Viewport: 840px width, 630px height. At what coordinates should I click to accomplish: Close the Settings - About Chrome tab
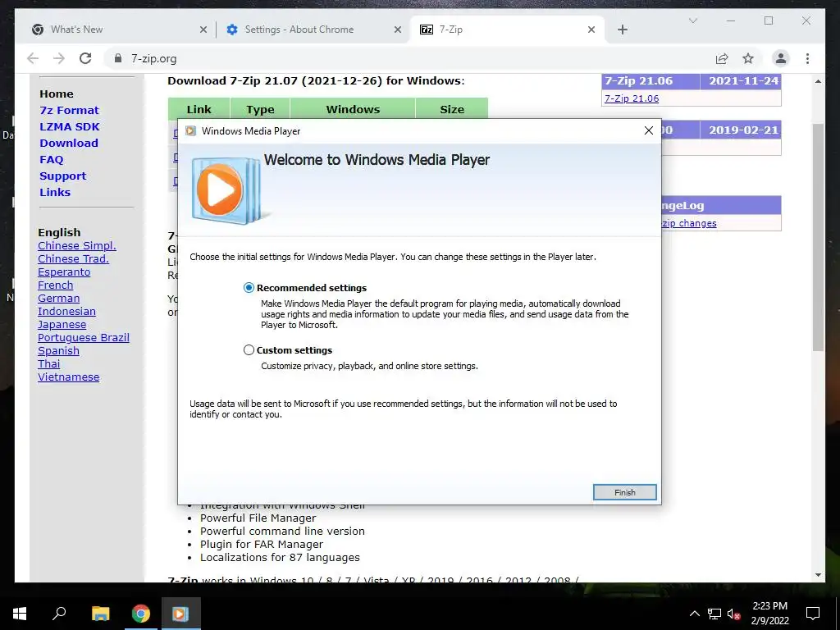[398, 30]
